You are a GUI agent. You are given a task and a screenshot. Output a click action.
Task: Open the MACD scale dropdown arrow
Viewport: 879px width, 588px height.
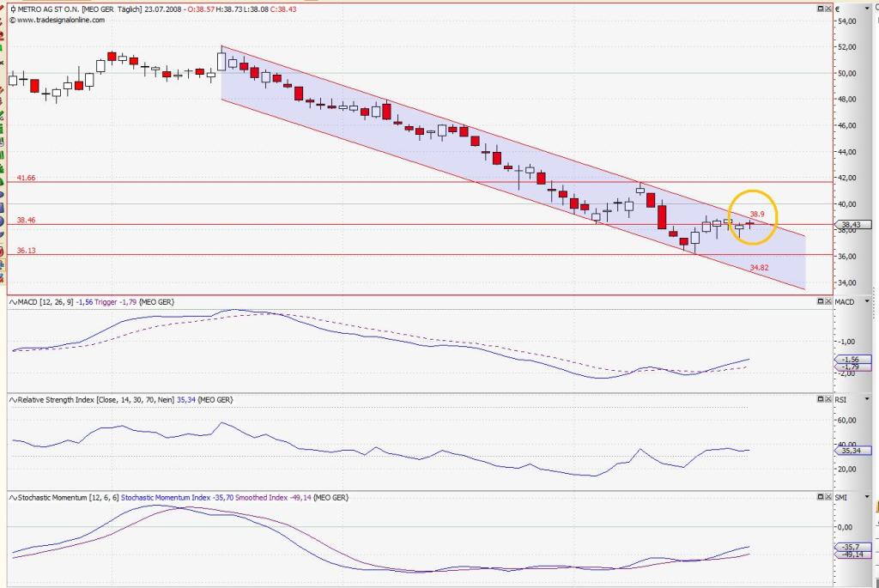coord(867,301)
